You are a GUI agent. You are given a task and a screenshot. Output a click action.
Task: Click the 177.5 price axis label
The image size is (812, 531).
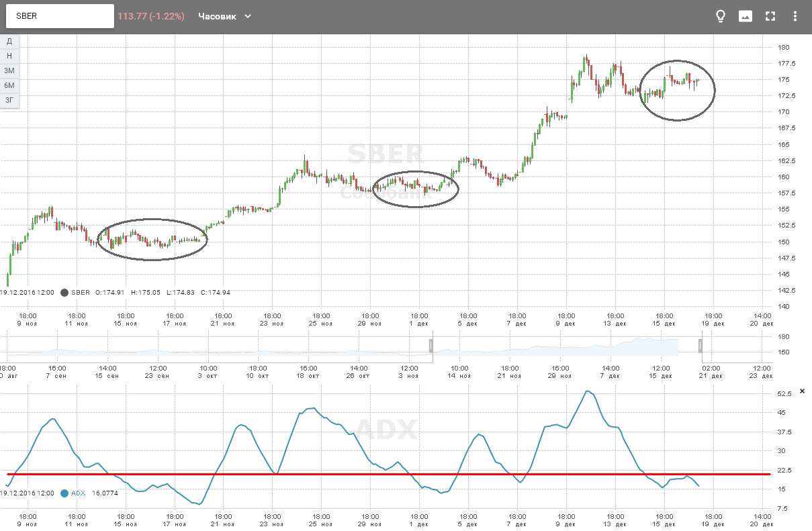click(786, 64)
